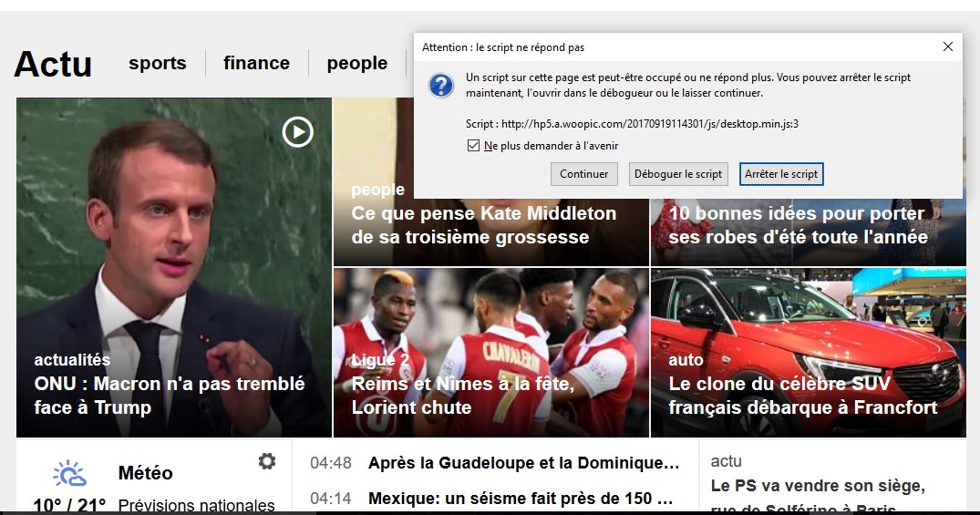This screenshot has width=980, height=515.
Task: Click the Actu heading
Action: click(53, 64)
